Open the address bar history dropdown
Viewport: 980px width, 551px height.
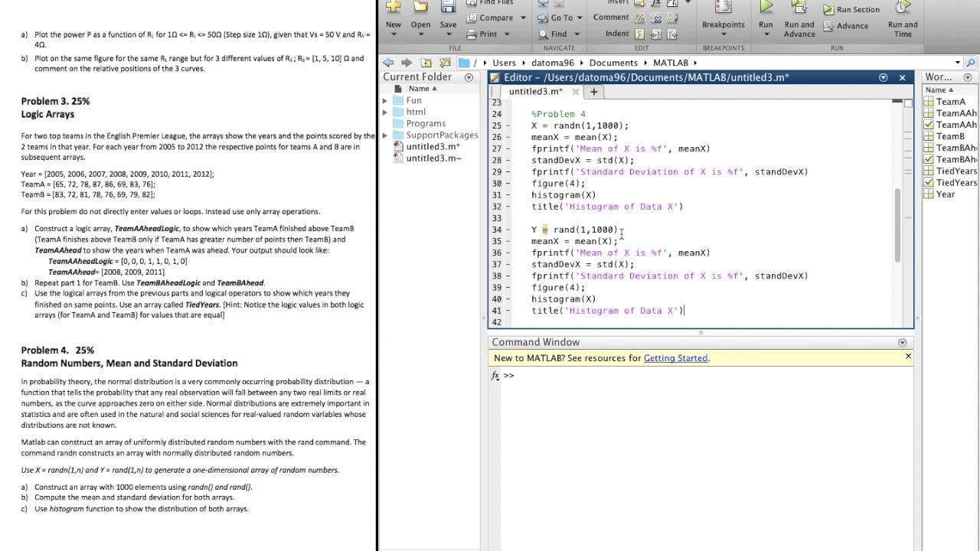click(957, 63)
